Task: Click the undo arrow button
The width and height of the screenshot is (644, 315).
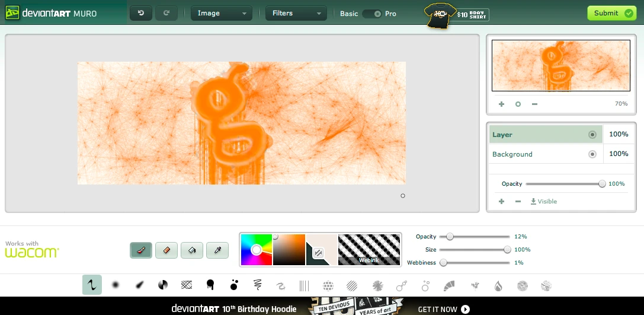Action: point(141,13)
